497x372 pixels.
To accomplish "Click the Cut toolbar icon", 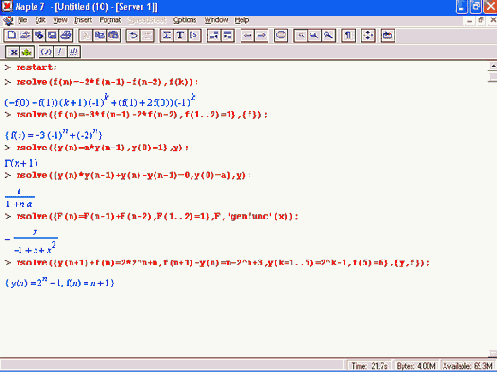I will coord(86,35).
